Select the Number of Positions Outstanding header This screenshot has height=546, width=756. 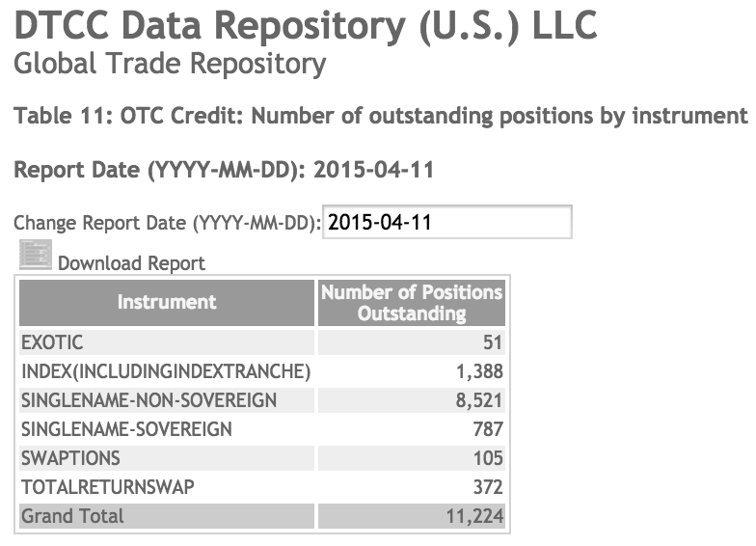click(411, 303)
